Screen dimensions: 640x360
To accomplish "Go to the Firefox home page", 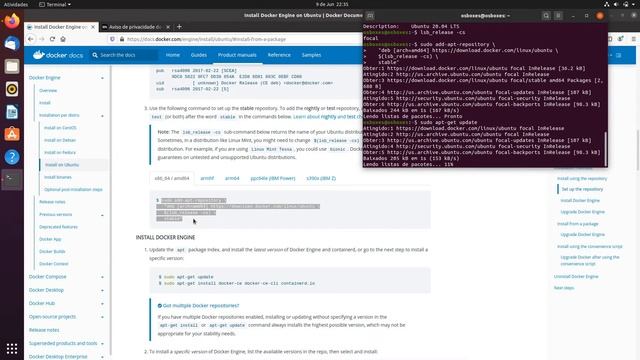I will pyautogui.click(x=63, y=39).
